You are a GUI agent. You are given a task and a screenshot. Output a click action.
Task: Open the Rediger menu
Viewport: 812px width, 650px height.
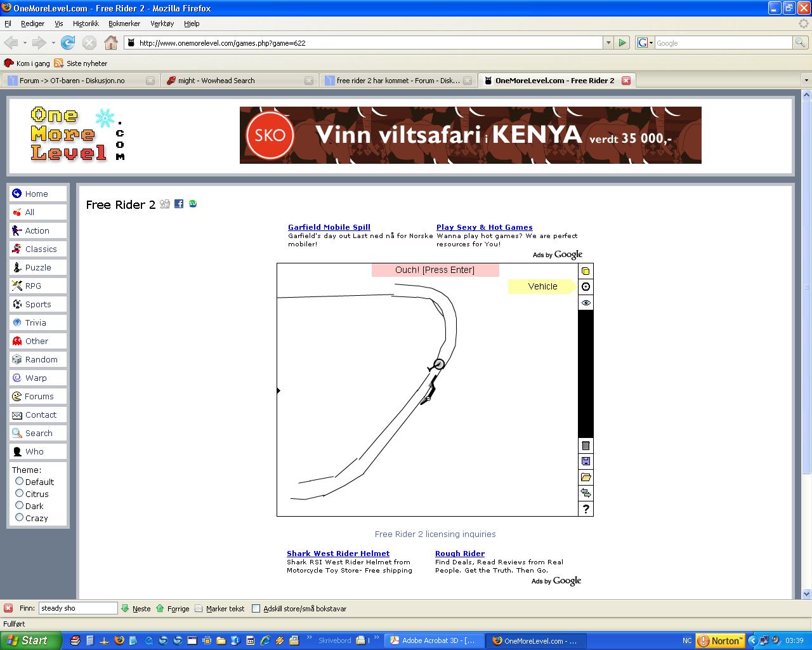(x=32, y=23)
